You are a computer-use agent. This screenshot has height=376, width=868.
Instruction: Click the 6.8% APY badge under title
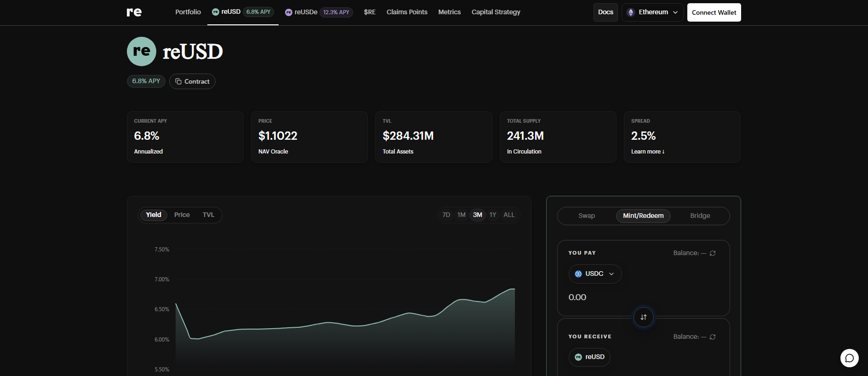[x=146, y=81]
